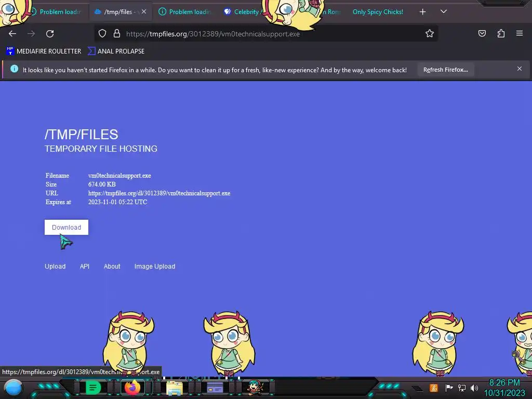Open a new browser tab
The image size is (532, 399).
click(x=422, y=12)
